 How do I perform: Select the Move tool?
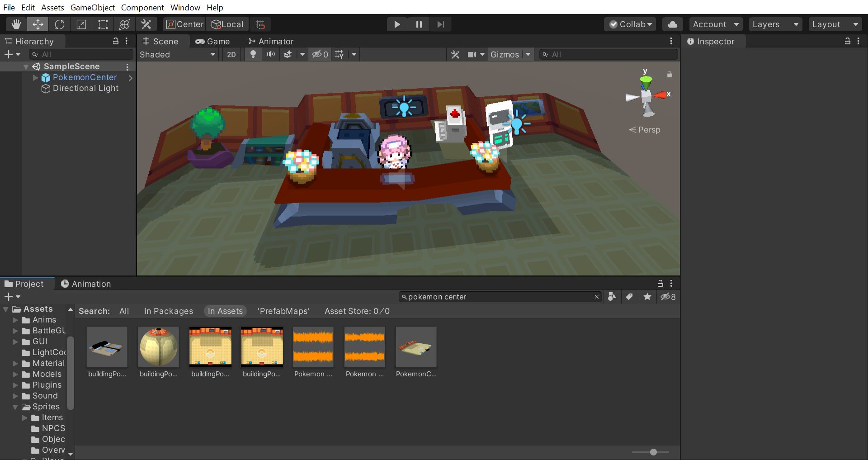[38, 24]
